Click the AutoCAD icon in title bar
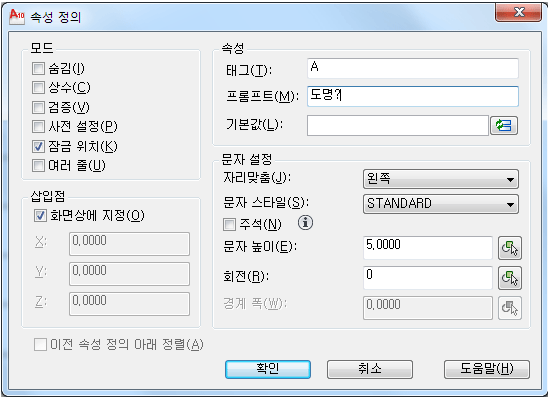 (x=16, y=16)
